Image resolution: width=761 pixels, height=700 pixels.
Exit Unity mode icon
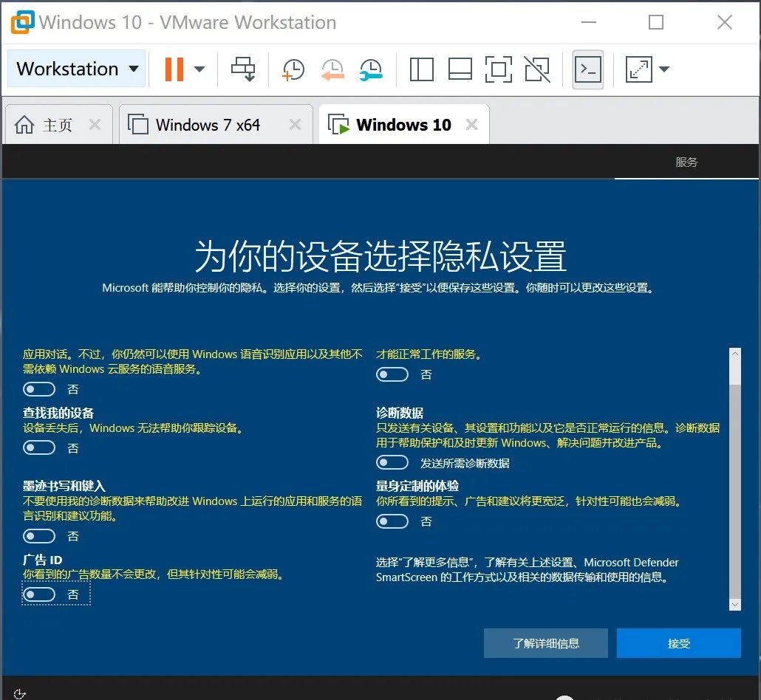click(537, 69)
